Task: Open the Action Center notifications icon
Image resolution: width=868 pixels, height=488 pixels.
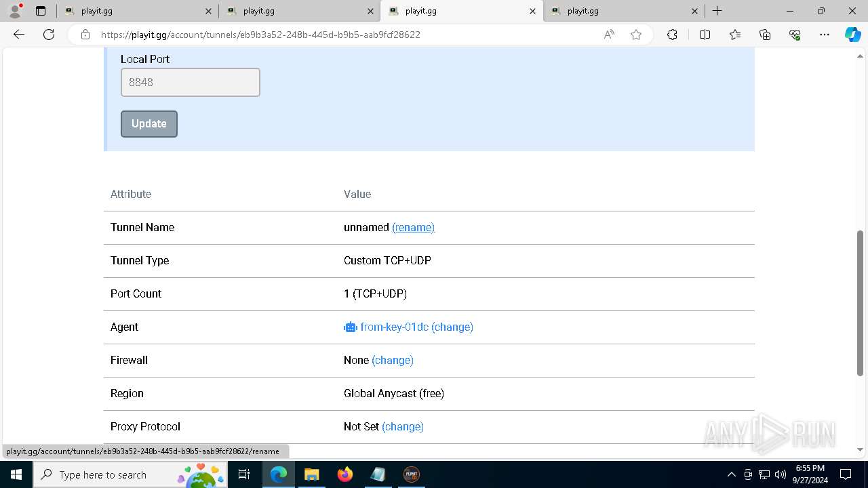Action: point(846,474)
